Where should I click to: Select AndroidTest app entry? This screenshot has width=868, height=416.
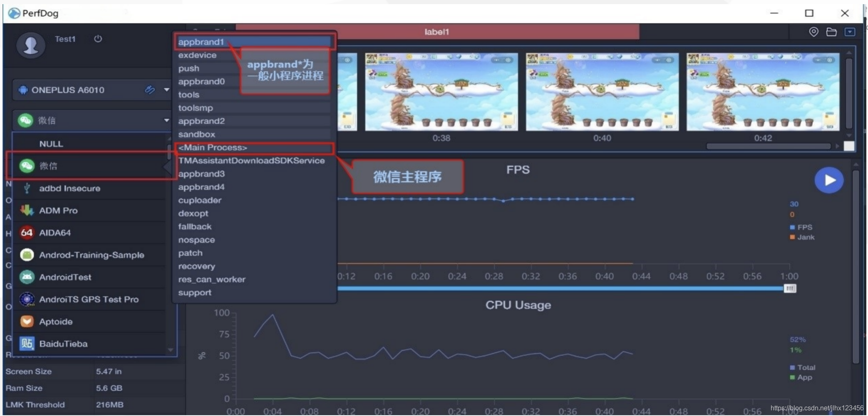pos(89,277)
